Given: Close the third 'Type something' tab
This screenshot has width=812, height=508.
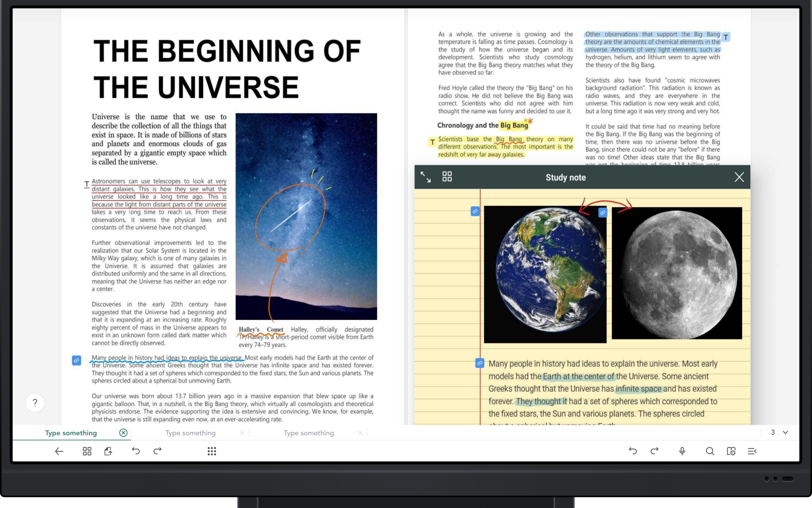Looking at the screenshot, I should coord(360,433).
